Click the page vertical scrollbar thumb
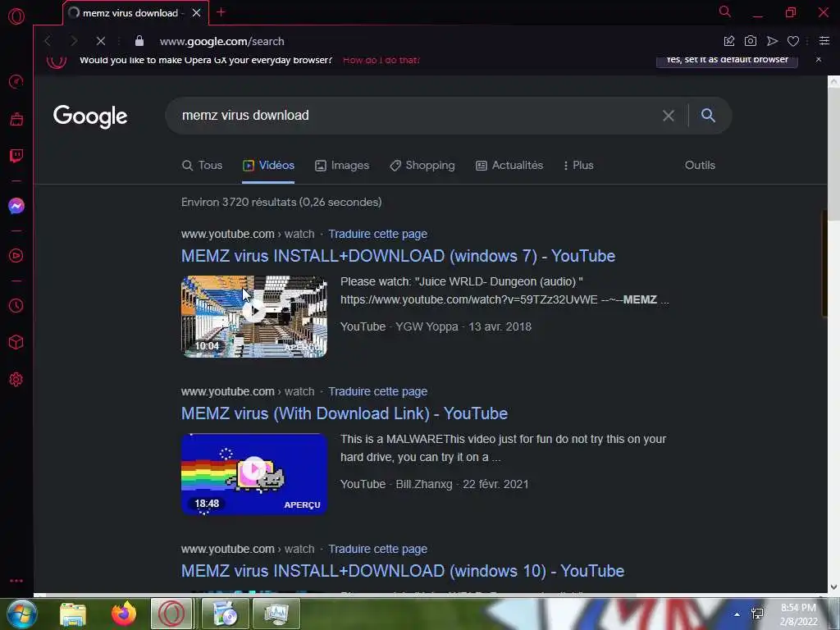Image resolution: width=840 pixels, height=630 pixels. (833, 154)
